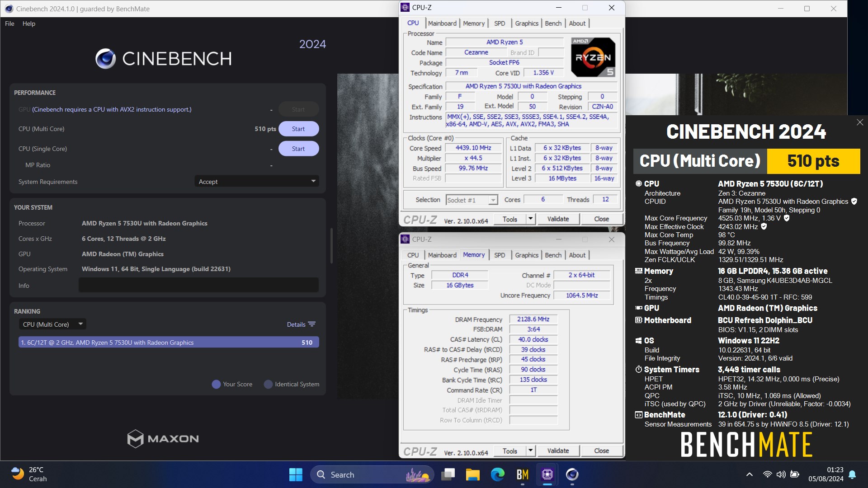Click the BenchMate section icon beside version
Viewport: 868px width, 488px height.
[638, 414]
